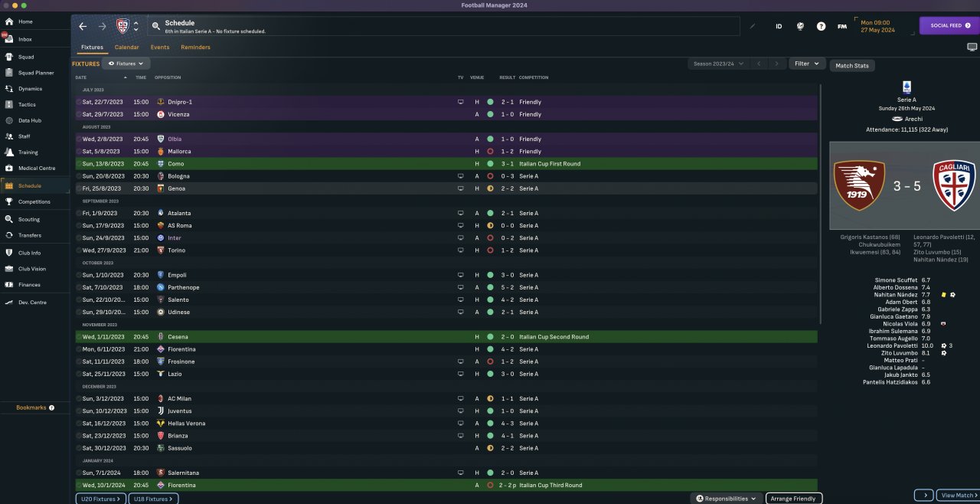This screenshot has height=504, width=980.
Task: Click the back arrow in the top bar
Action: click(83, 26)
